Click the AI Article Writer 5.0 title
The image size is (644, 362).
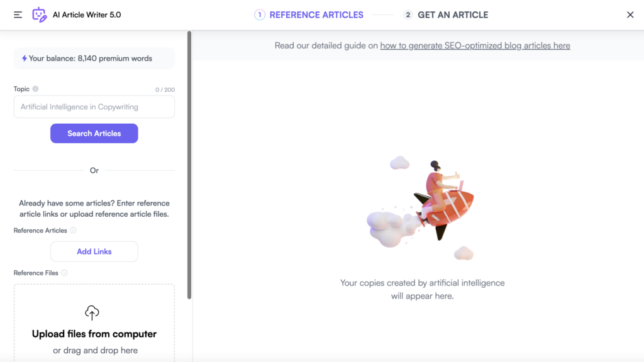[x=87, y=15]
